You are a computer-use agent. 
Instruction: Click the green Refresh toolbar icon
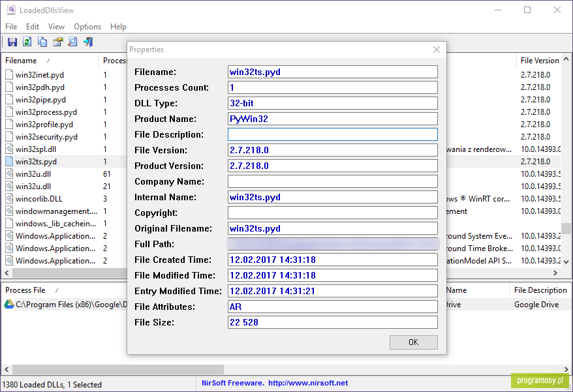[27, 42]
